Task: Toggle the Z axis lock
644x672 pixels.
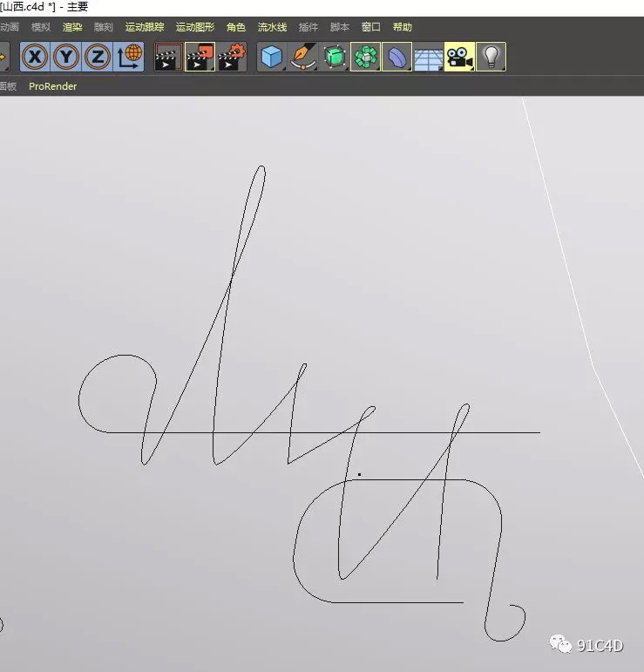Action: (98, 58)
